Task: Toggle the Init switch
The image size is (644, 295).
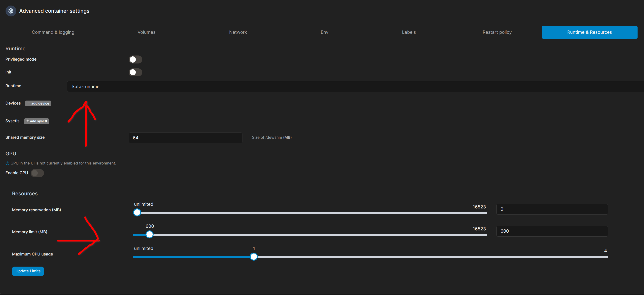Action: click(x=135, y=72)
